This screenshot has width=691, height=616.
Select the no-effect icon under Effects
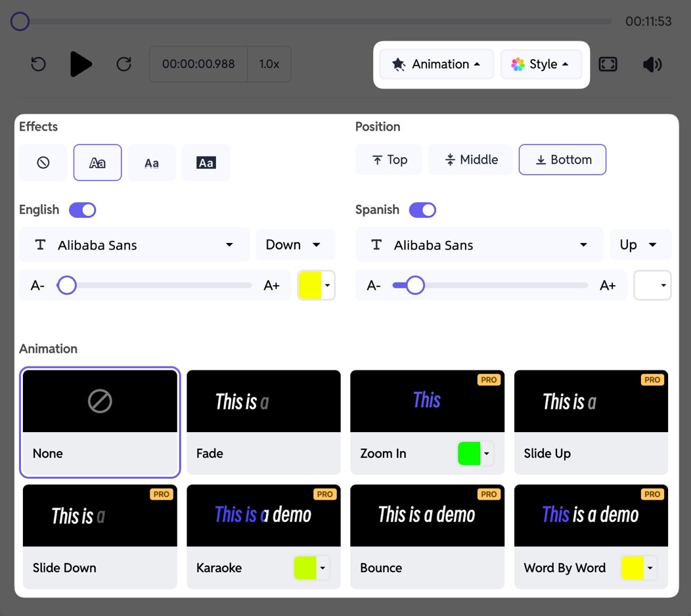click(43, 163)
